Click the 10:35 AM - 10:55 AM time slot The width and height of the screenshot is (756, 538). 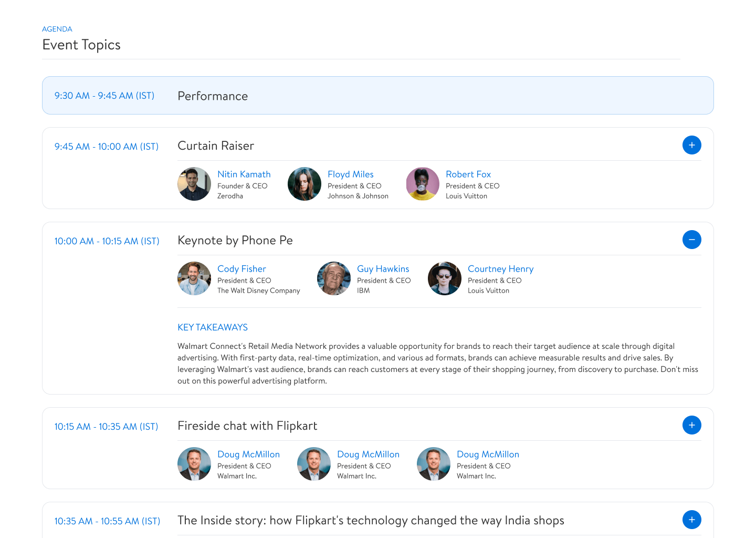point(108,521)
